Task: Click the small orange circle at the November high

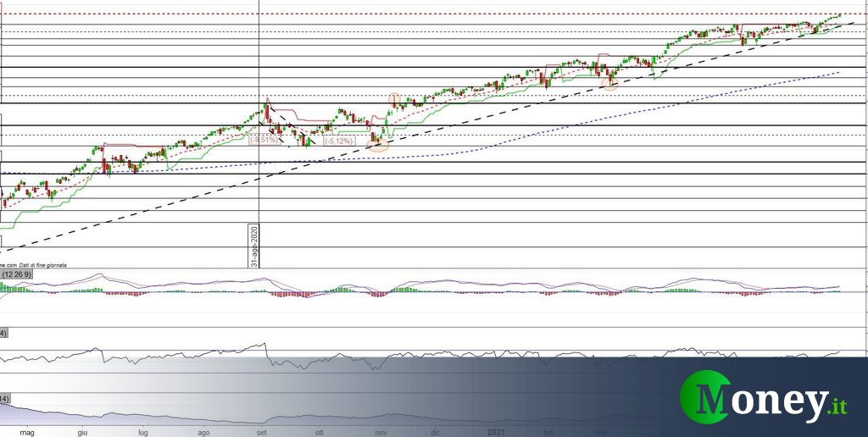Action: (394, 99)
